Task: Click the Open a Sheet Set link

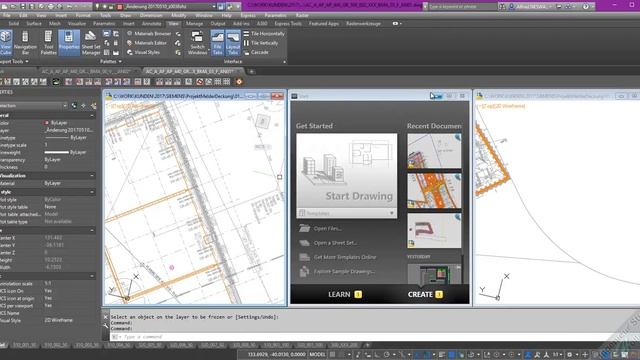Action: point(328,243)
